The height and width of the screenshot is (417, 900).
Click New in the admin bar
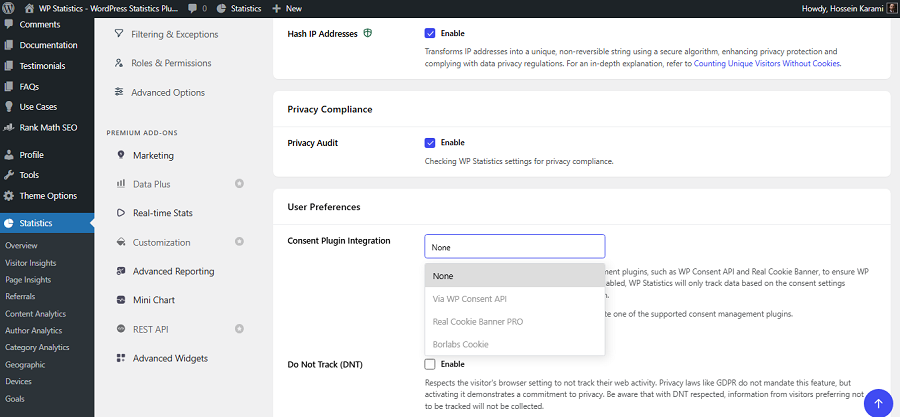[287, 9]
